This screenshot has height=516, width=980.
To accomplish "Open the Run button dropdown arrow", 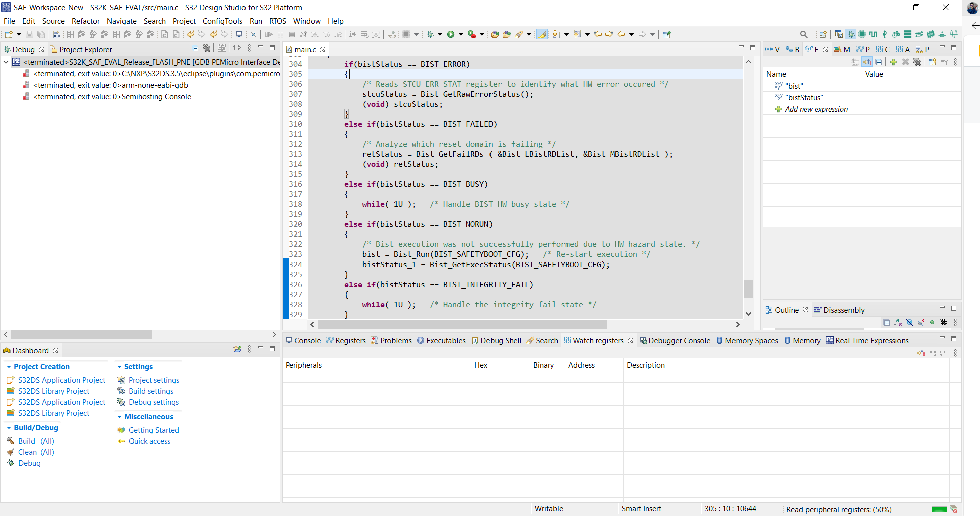I will [461, 34].
